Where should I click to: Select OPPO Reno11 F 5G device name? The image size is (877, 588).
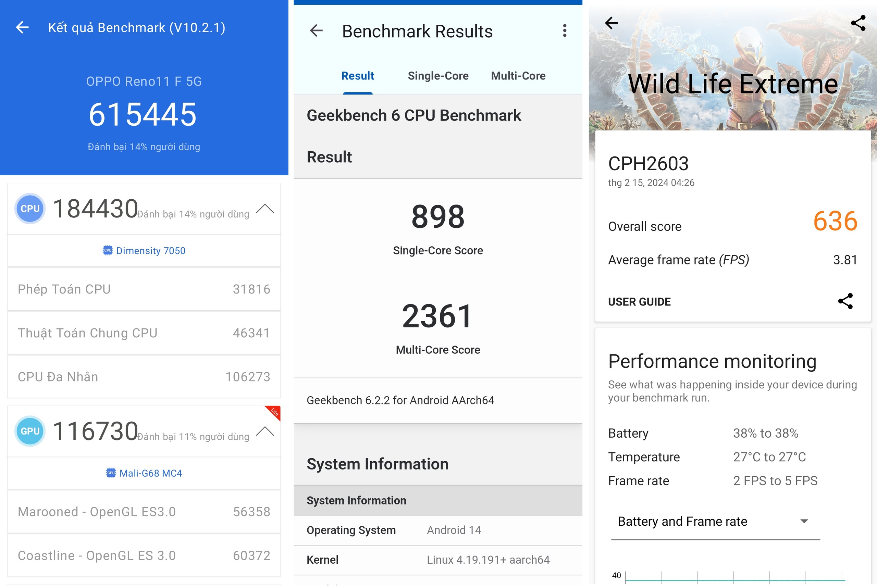pos(144,82)
